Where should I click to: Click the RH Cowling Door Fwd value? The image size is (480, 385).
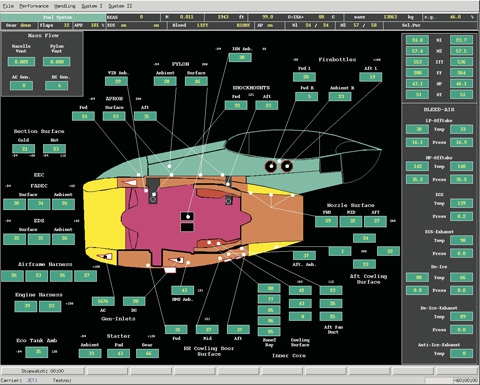[176, 330]
